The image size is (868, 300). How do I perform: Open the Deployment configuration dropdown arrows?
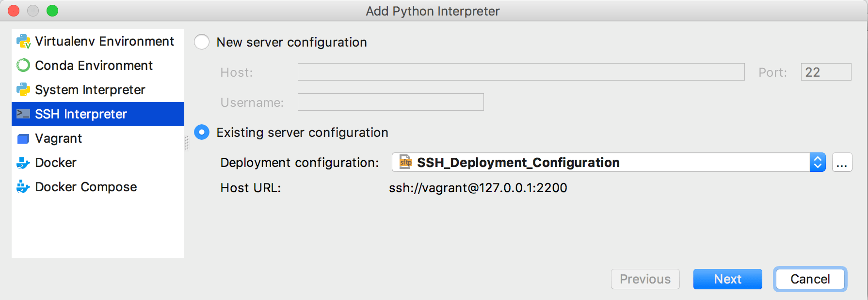(x=817, y=163)
